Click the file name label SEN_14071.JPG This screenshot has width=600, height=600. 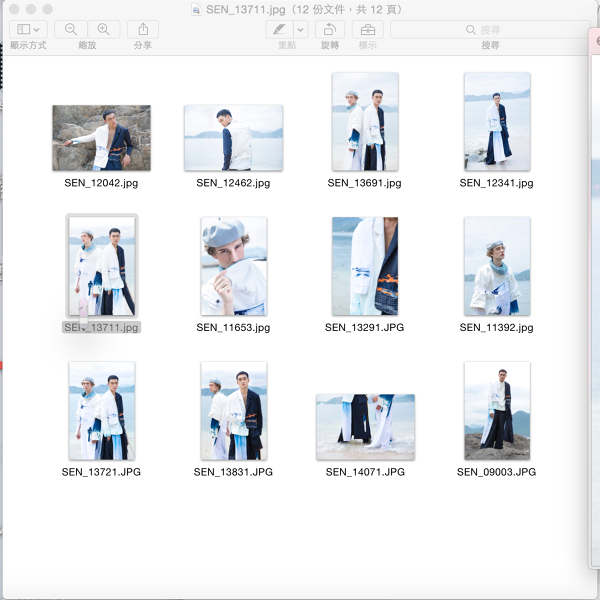(x=365, y=472)
